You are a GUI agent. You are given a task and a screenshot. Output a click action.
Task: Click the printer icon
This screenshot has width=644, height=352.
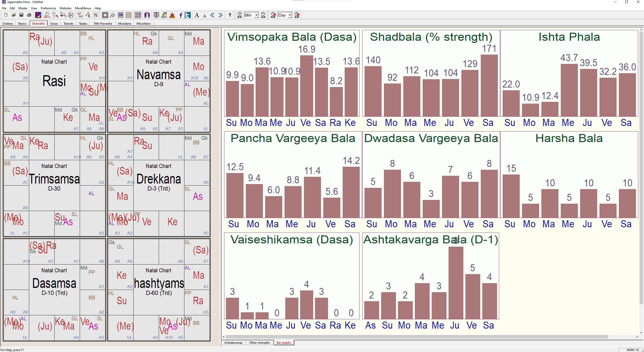point(29,15)
